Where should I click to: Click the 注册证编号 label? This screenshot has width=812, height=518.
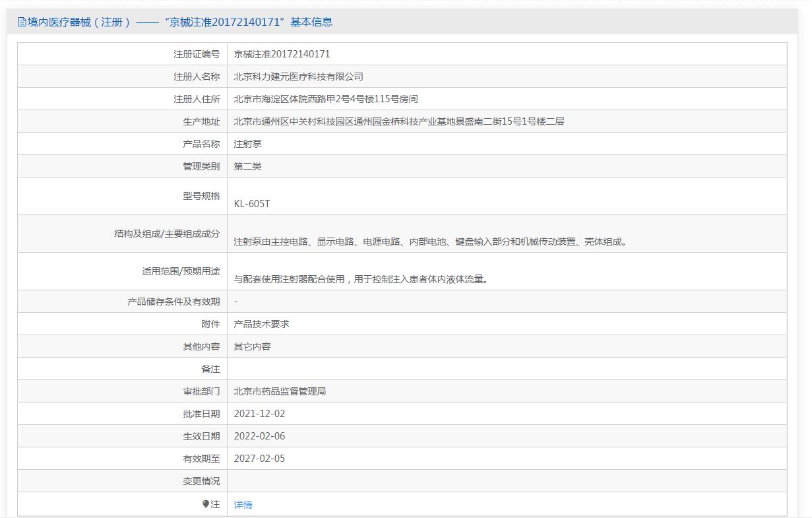click(197, 54)
